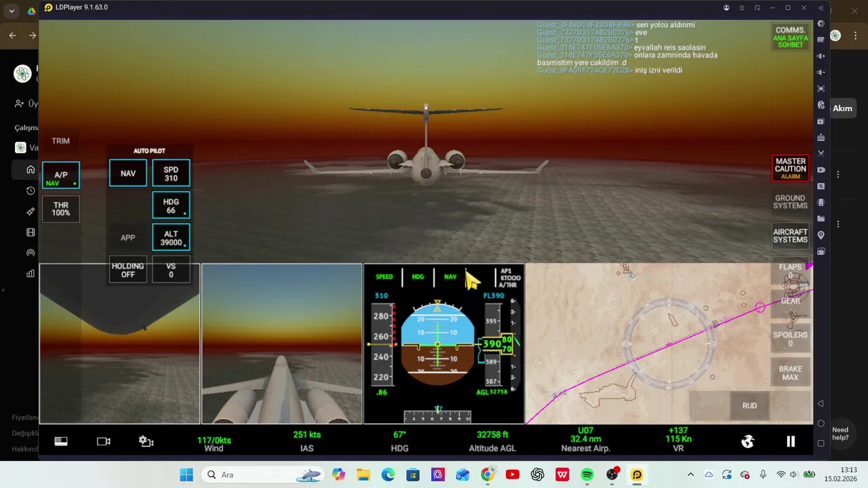Screen dimensions: 868x488
Task: Click the globe map icon in bottom bar
Action: pos(748,441)
